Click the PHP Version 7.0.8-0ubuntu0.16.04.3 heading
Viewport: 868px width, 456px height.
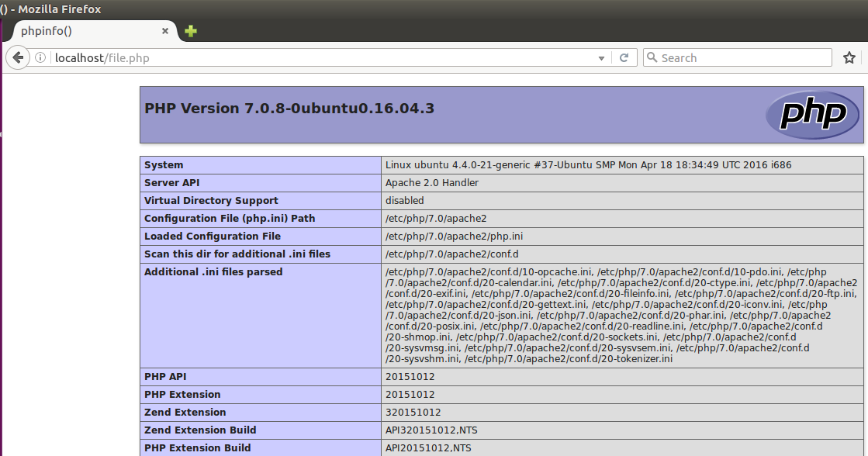tap(289, 108)
